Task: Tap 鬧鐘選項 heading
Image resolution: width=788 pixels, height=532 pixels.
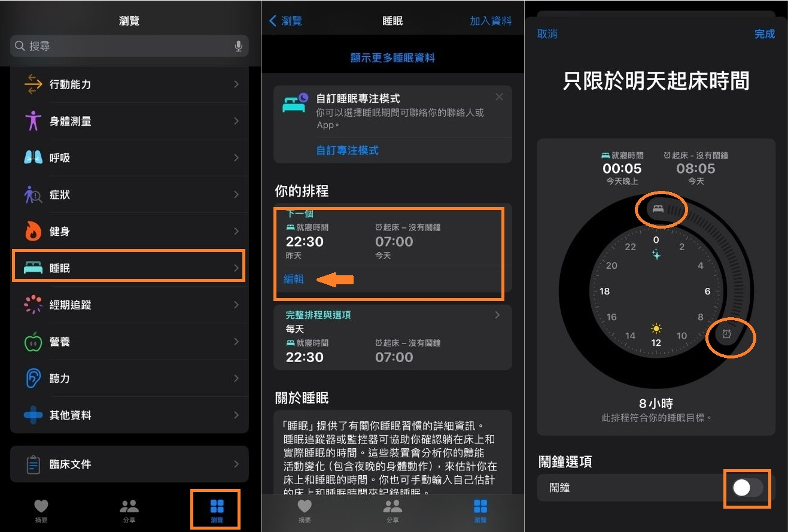Action: pyautogui.click(x=565, y=463)
